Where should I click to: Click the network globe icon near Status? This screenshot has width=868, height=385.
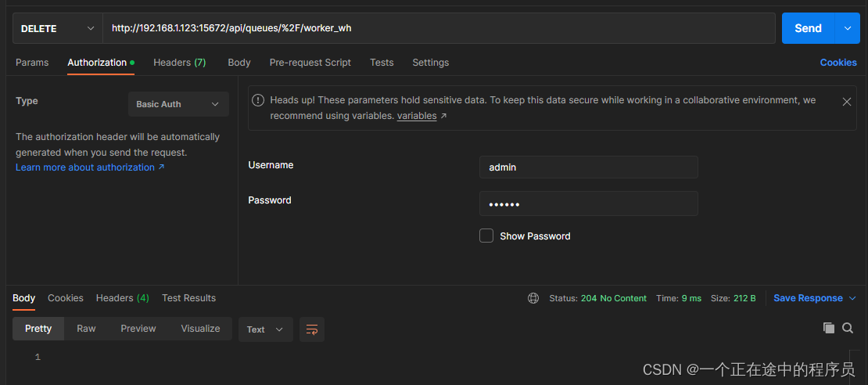(533, 298)
